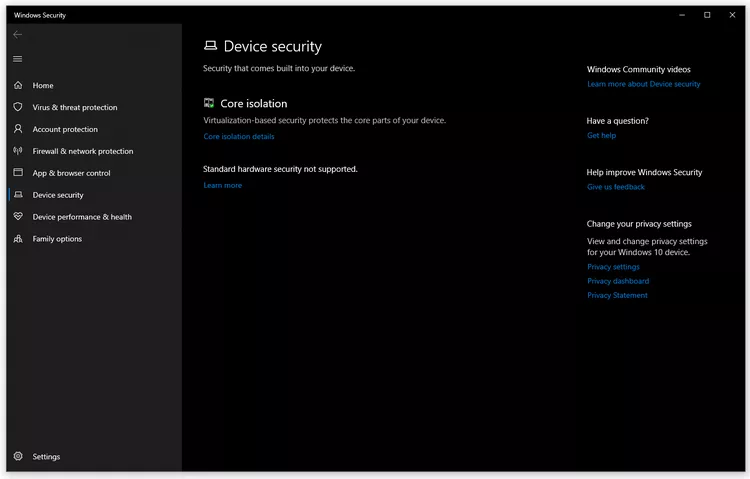The width and height of the screenshot is (750, 479).
Task: Click the Device security page title
Action: [x=273, y=46]
